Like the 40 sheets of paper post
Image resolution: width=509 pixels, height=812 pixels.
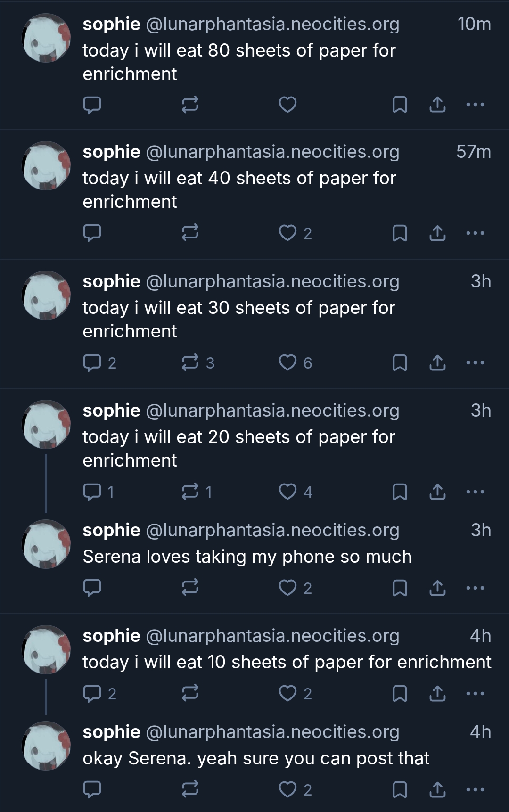[x=287, y=233]
